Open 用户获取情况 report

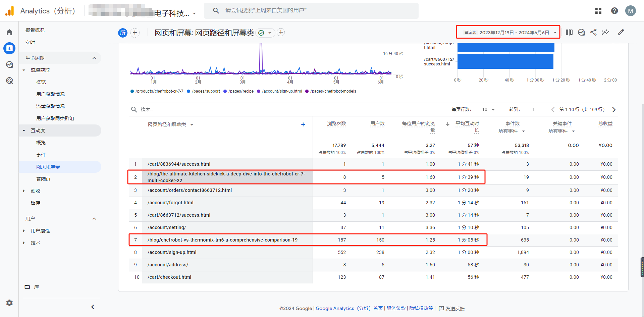click(x=50, y=94)
